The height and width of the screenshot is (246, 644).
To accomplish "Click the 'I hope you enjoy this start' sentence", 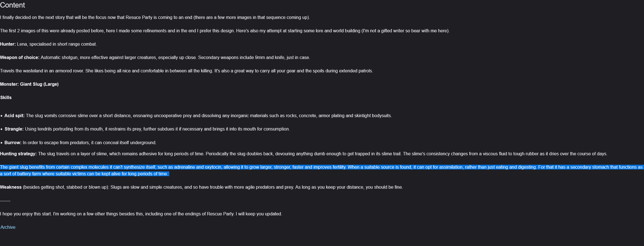I will pyautogui.click(x=141, y=214).
